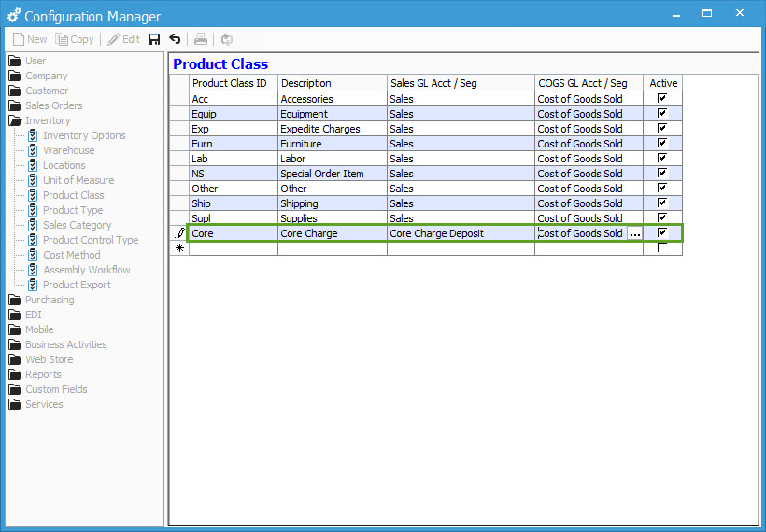
Task: Click the Description column header
Action: (333, 83)
